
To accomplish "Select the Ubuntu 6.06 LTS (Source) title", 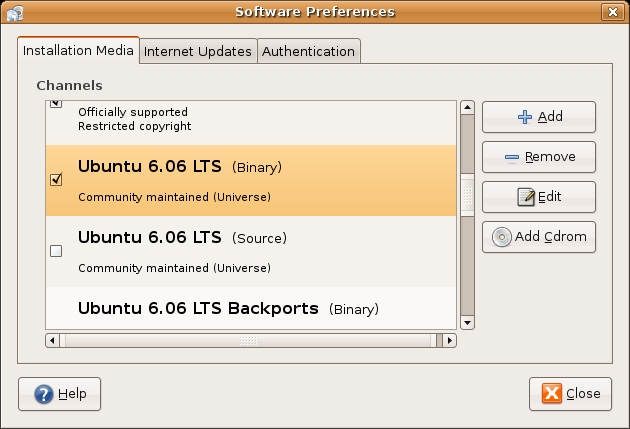I will (182, 237).
